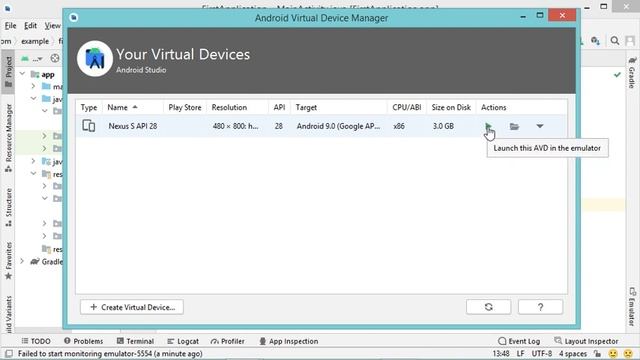This screenshot has height=360, width=640.
Task: Show Nexus S API 28 on disk folder icon
Action: pos(514,127)
